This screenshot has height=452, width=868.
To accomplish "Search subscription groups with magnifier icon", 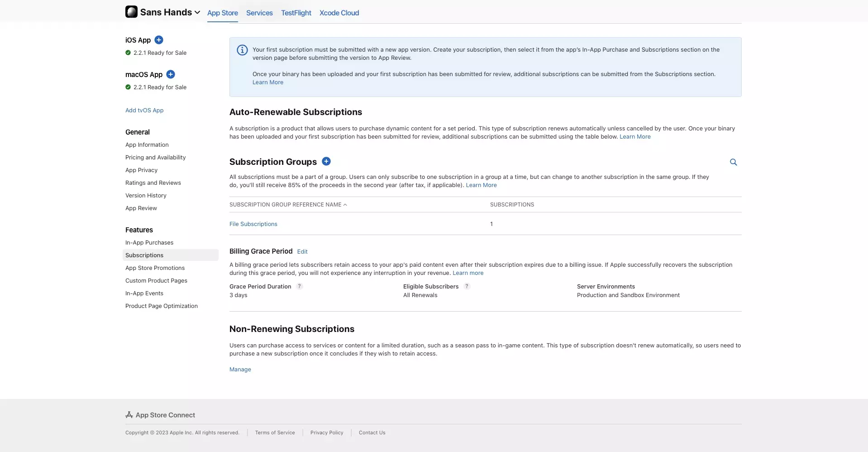I will click(733, 162).
